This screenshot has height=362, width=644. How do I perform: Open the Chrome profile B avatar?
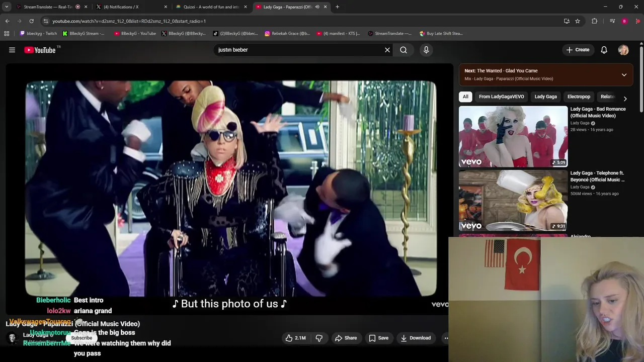[x=624, y=21]
